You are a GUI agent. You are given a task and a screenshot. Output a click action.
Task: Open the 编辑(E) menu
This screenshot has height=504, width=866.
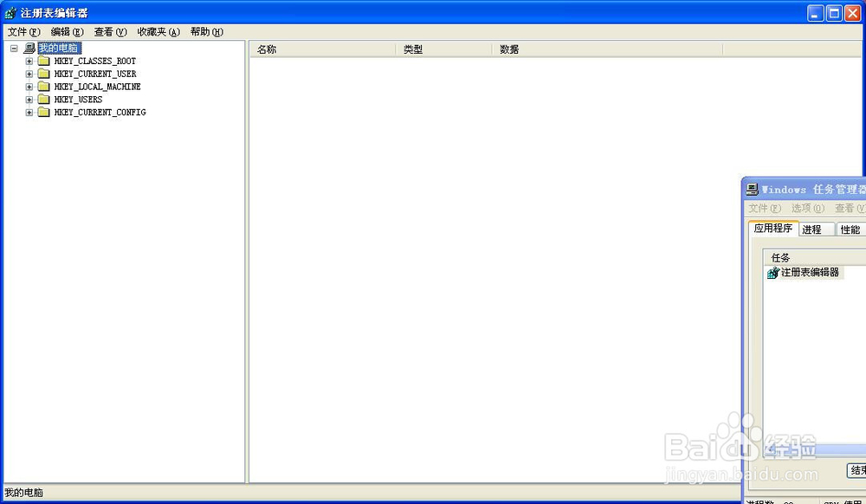pos(67,32)
